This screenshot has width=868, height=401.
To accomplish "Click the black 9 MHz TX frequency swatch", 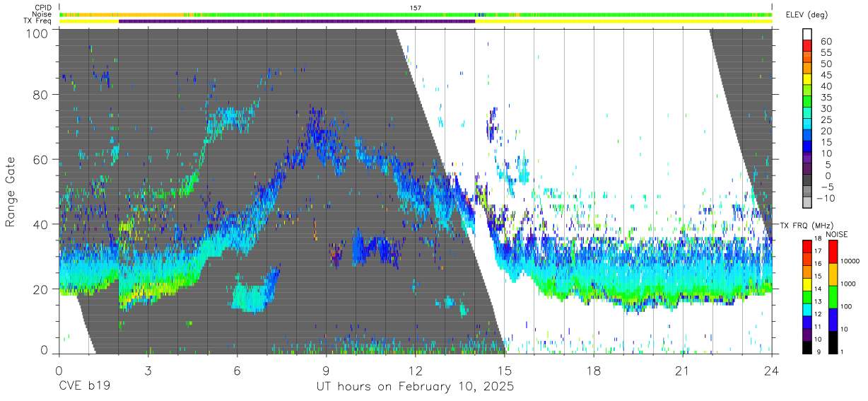I will (807, 347).
